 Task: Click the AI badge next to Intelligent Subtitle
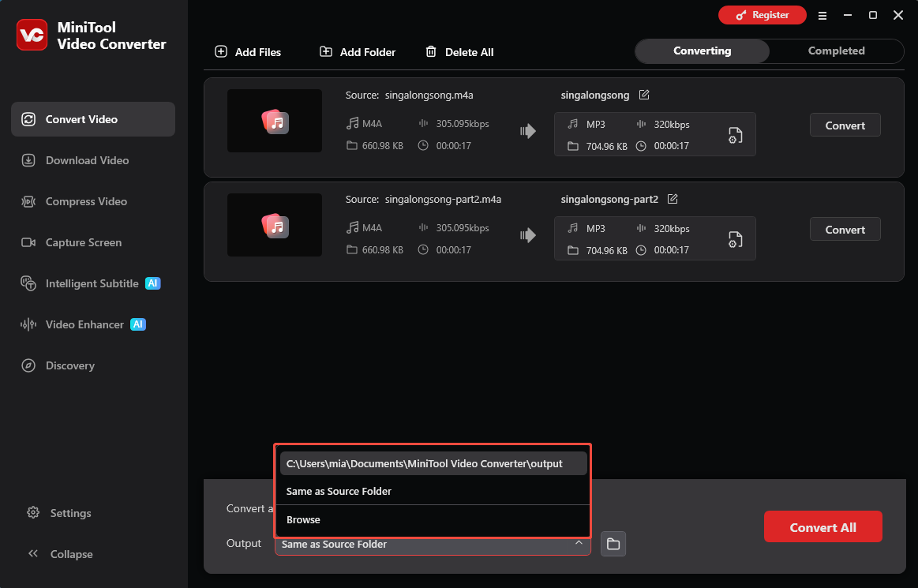tap(153, 283)
